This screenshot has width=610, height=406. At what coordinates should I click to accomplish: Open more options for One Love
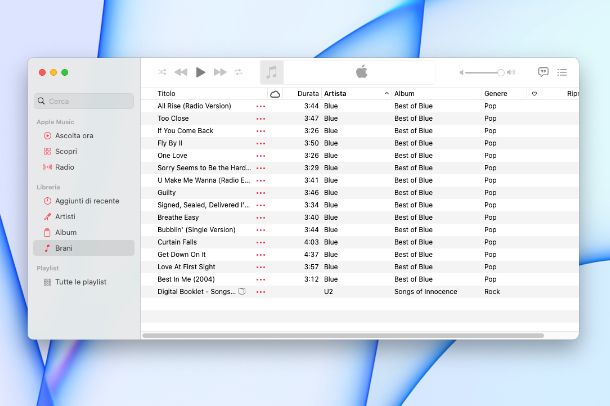point(261,156)
